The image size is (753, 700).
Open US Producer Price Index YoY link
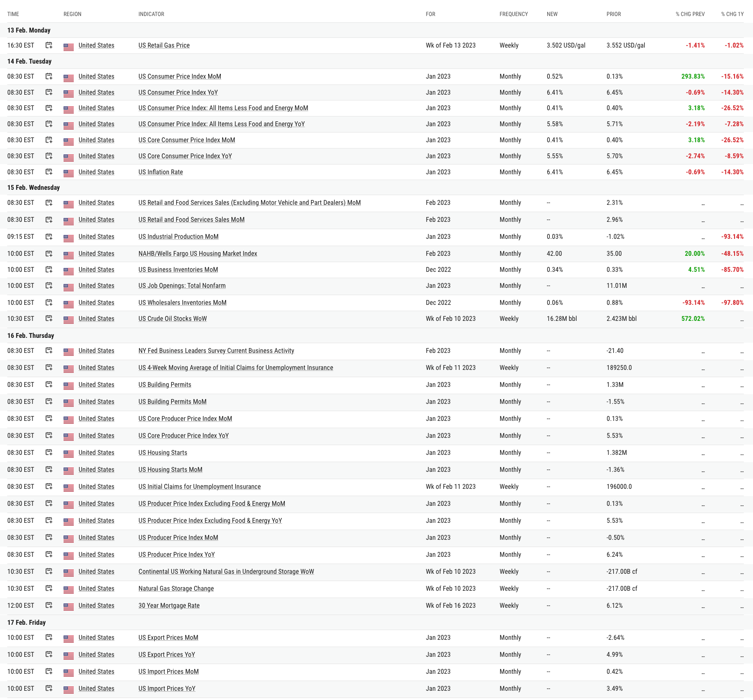click(177, 554)
